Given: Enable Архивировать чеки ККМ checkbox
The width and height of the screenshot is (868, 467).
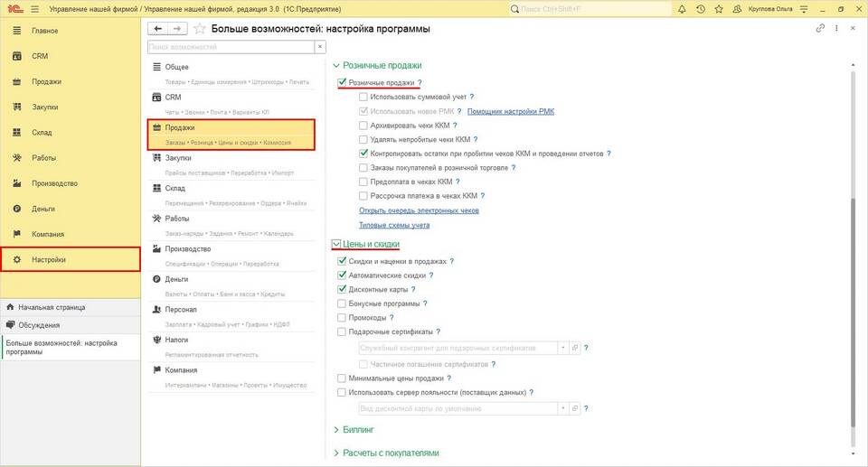Looking at the screenshot, I should point(363,126).
